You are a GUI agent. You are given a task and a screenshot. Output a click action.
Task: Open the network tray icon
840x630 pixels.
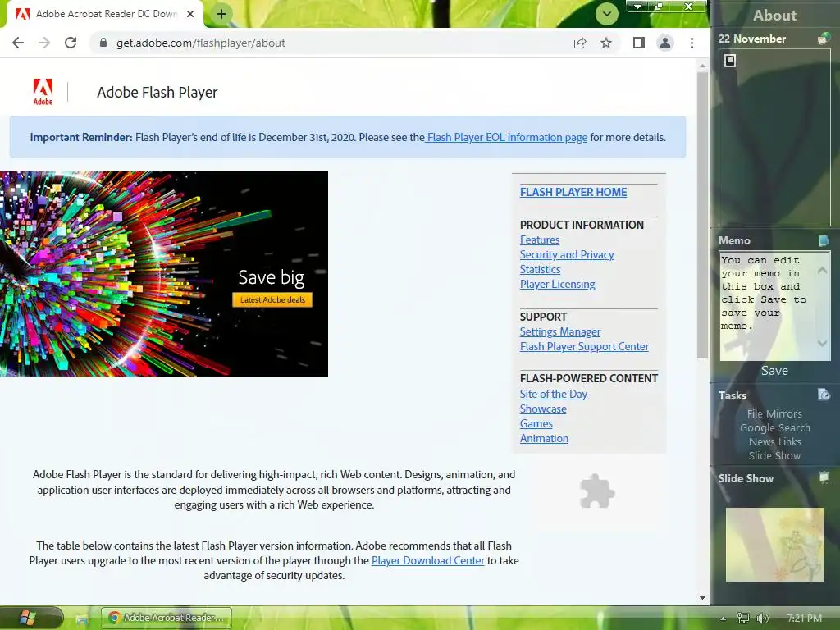[742, 619]
